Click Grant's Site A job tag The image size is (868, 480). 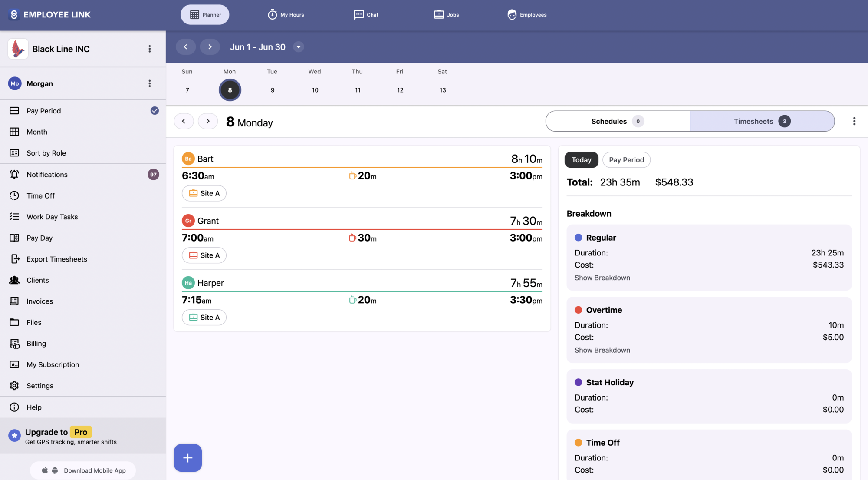(x=204, y=255)
